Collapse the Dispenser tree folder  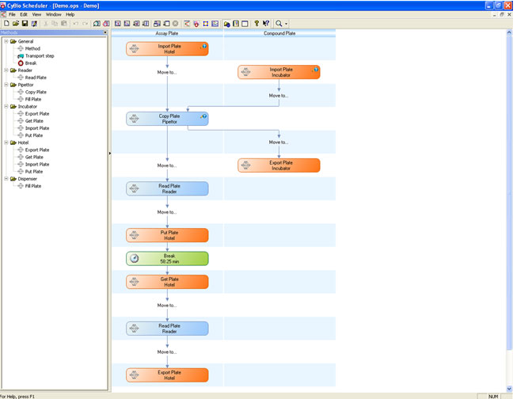coord(6,179)
